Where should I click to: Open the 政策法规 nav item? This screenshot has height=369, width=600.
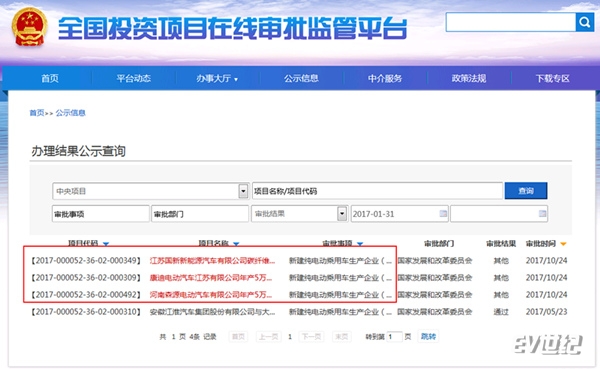(x=469, y=78)
